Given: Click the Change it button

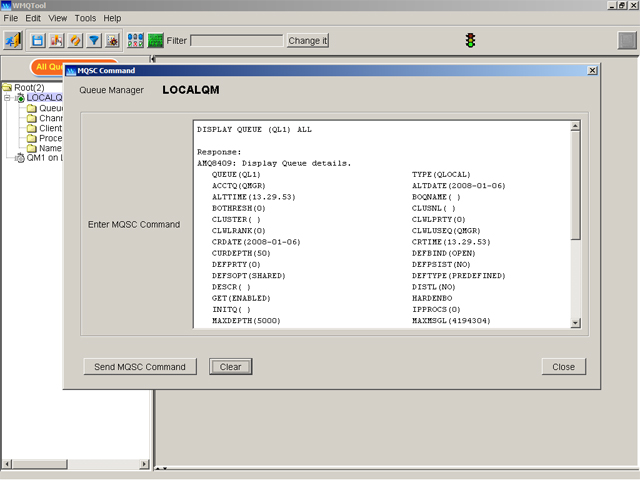Looking at the screenshot, I should [308, 40].
